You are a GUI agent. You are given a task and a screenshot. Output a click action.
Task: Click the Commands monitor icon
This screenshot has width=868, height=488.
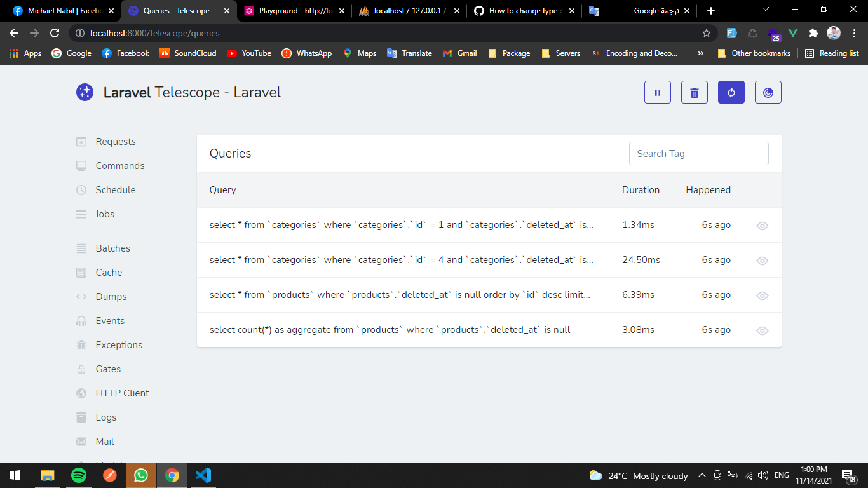(81, 166)
